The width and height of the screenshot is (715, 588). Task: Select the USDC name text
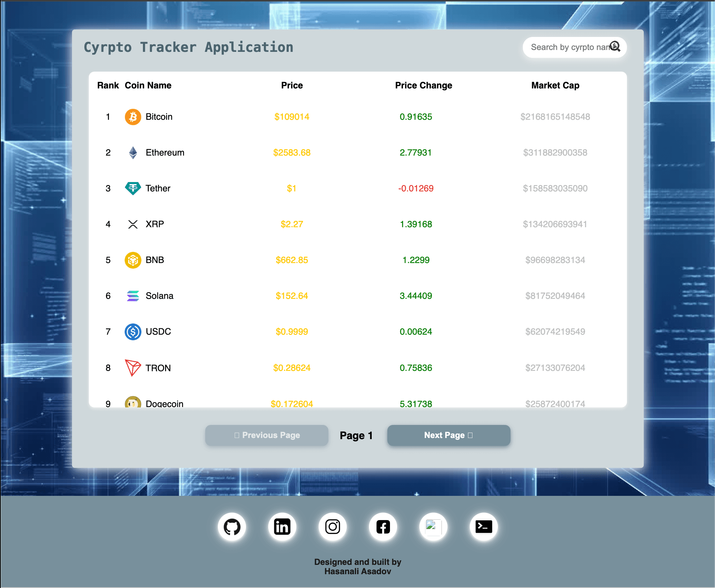(158, 332)
